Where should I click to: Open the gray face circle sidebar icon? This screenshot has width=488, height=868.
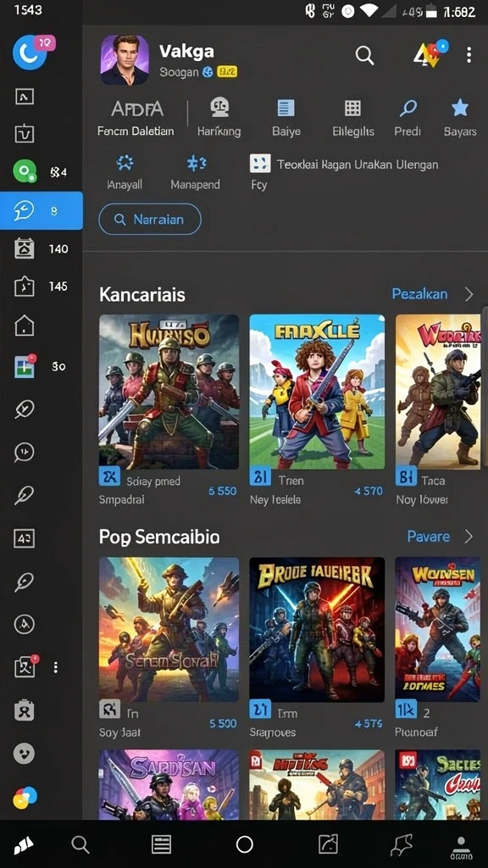(25, 754)
